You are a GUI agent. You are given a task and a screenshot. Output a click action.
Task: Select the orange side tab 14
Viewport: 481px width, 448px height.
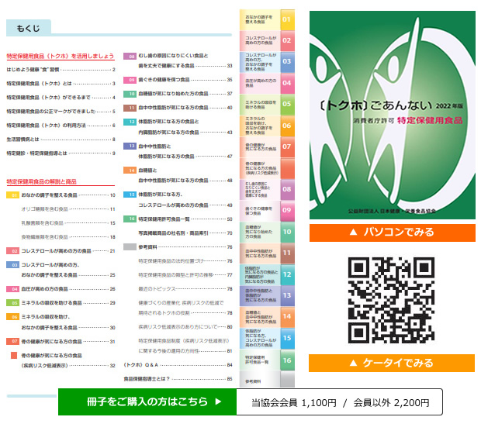267,317
